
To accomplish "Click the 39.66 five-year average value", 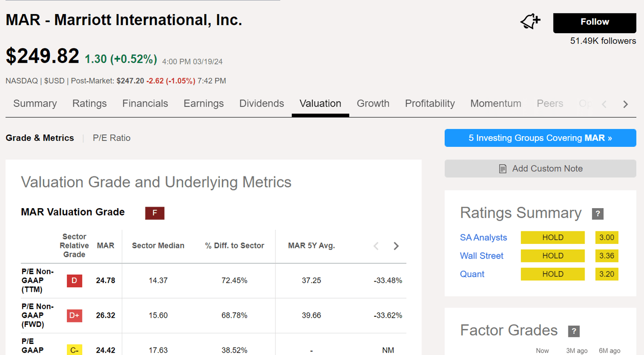I will 311,315.
